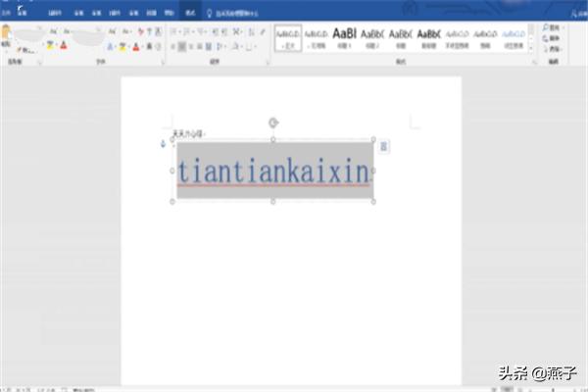Click the anchor icon left of the text box
Image resolution: width=588 pixels, height=392 pixels.
(x=163, y=145)
